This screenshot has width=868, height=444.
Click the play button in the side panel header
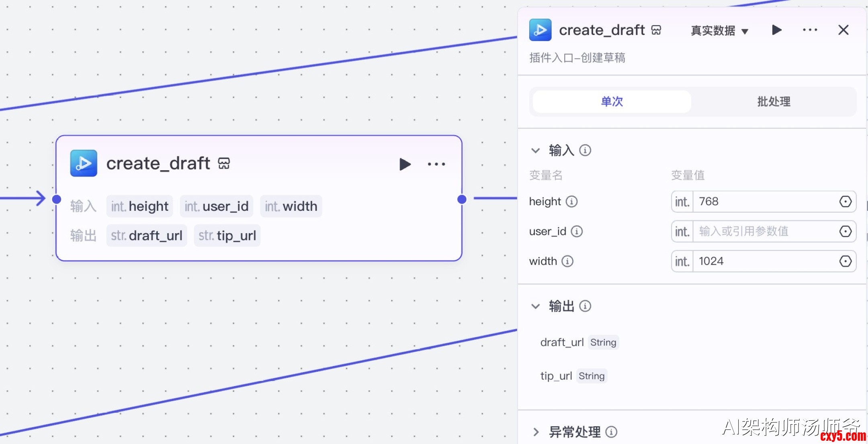click(776, 30)
